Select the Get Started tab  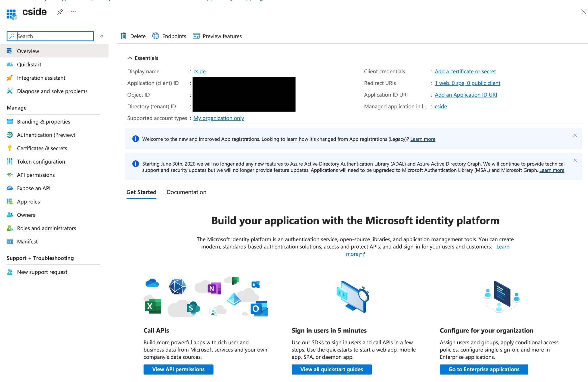[141, 192]
